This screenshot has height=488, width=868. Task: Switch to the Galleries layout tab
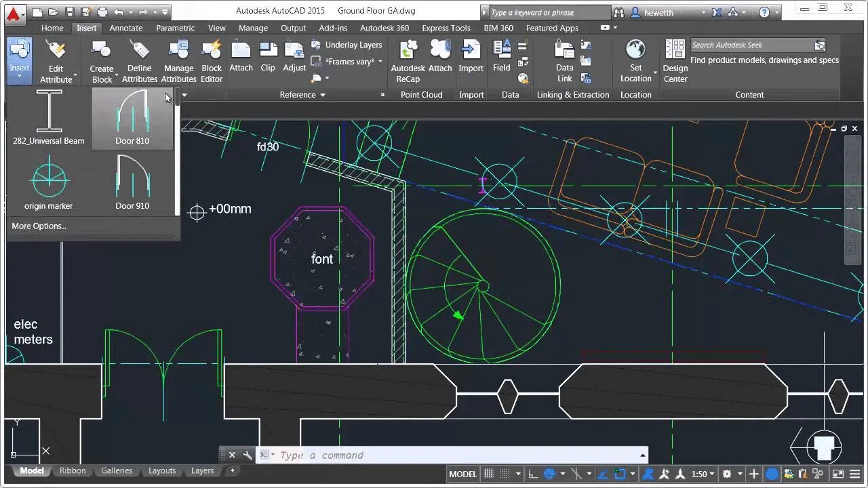click(117, 470)
